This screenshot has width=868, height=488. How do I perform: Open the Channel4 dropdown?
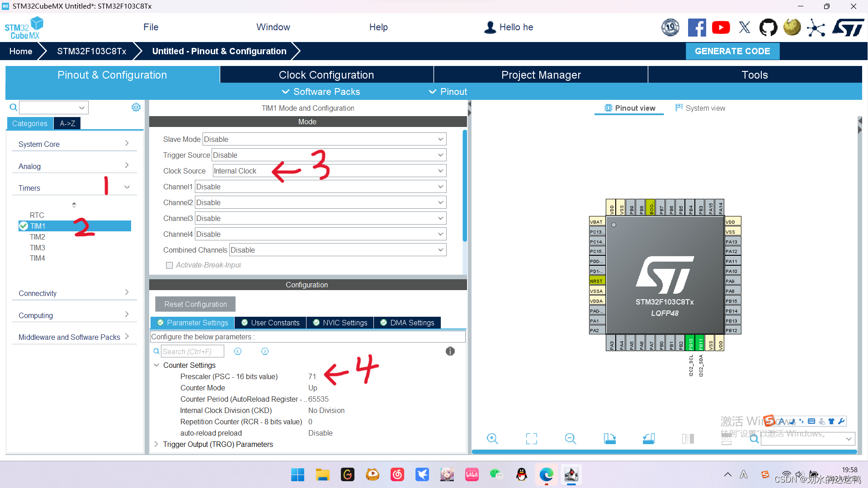321,234
